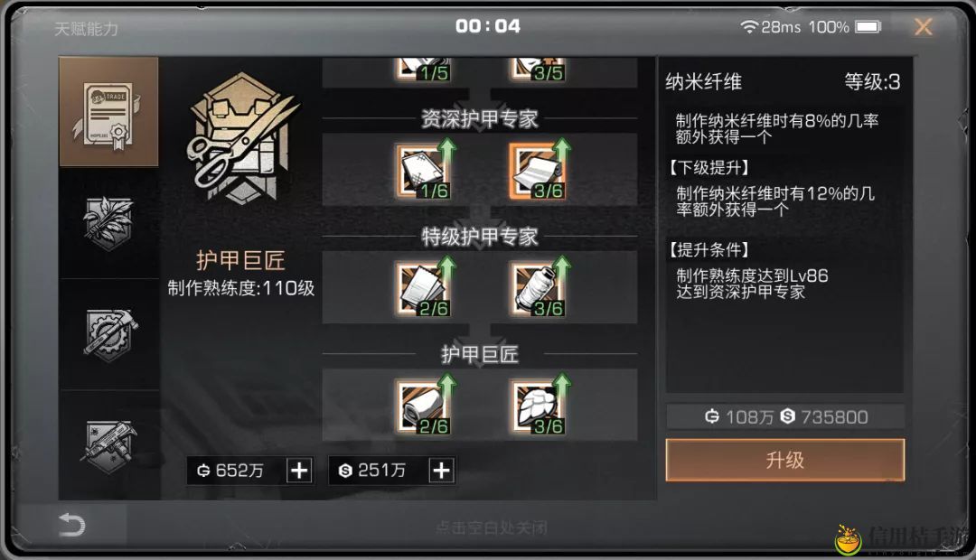Open the leaf and knife gathering tab
This screenshot has height=560, width=976.
click(108, 223)
